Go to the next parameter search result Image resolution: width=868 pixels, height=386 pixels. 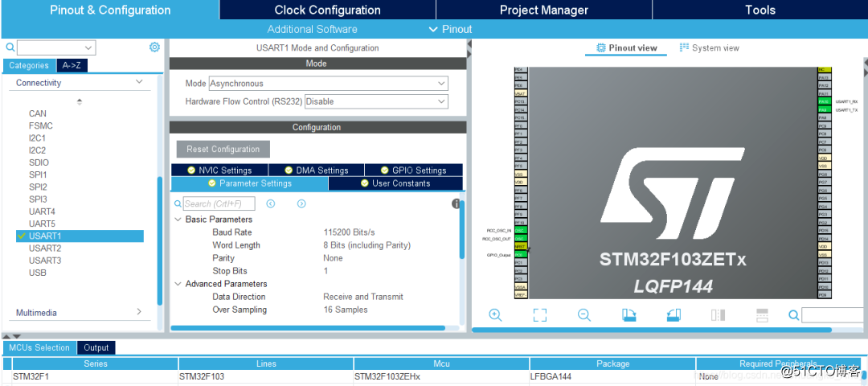tap(301, 203)
